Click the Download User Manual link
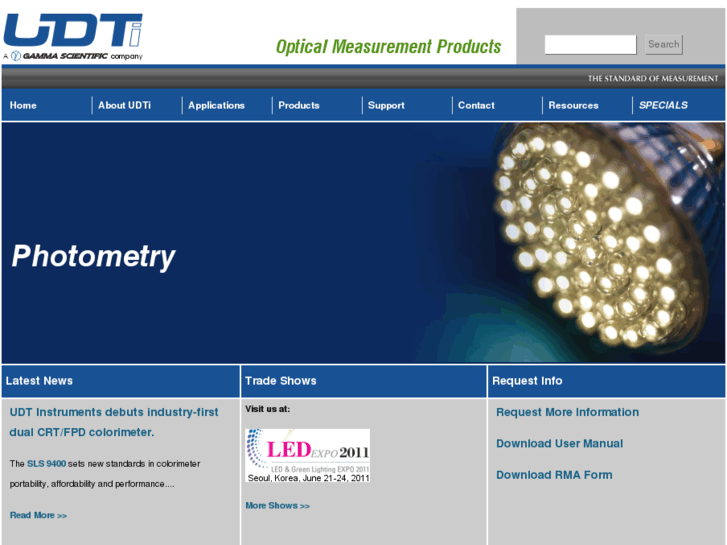727x545 pixels. point(559,443)
